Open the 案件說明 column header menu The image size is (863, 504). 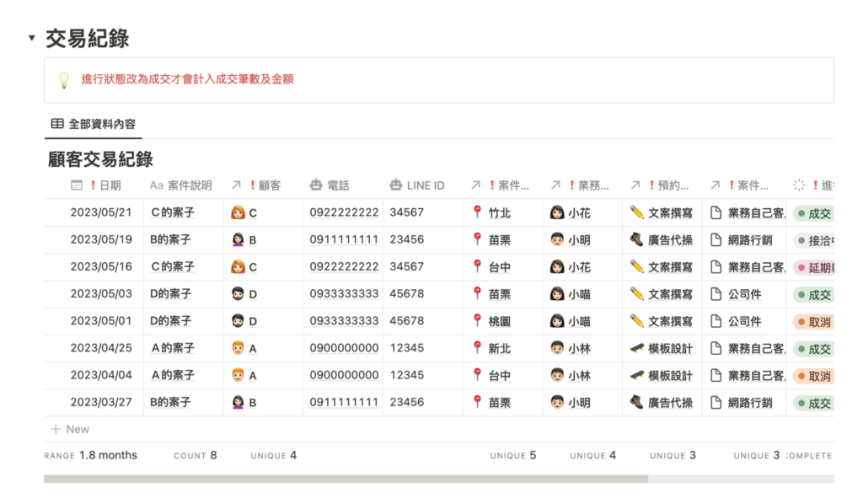click(181, 185)
